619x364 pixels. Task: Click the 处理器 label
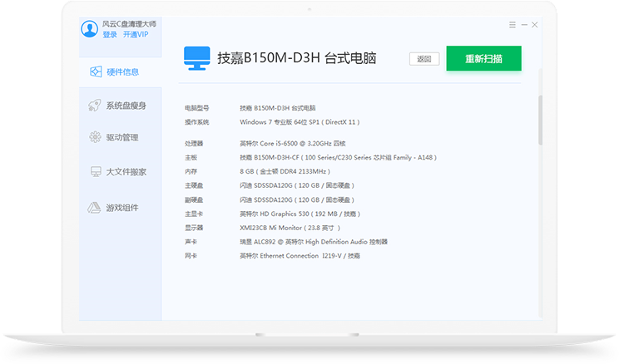(194, 144)
